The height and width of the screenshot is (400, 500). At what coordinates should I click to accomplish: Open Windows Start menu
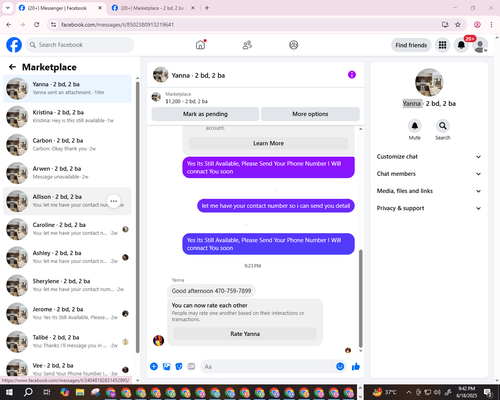[9, 392]
